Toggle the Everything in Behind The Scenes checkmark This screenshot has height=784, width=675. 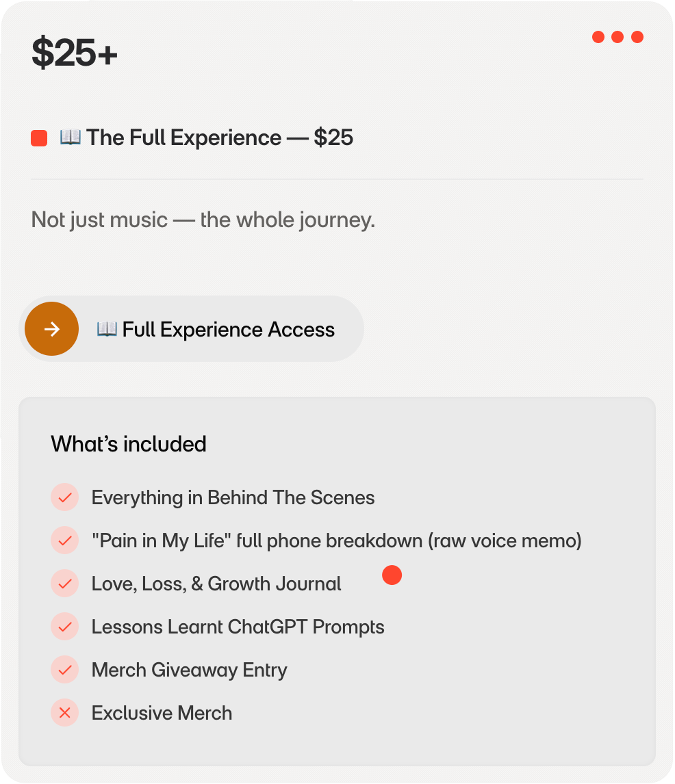point(65,497)
